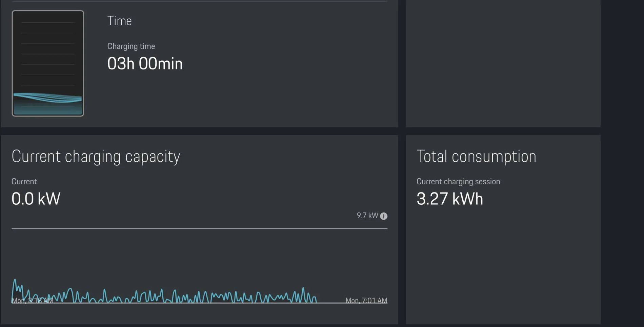Click the Current charging capacity heading

pyautogui.click(x=96, y=157)
